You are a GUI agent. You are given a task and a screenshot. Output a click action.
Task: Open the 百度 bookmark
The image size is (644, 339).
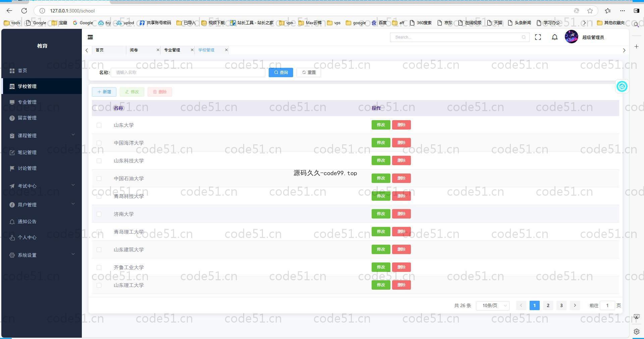[x=379, y=23]
